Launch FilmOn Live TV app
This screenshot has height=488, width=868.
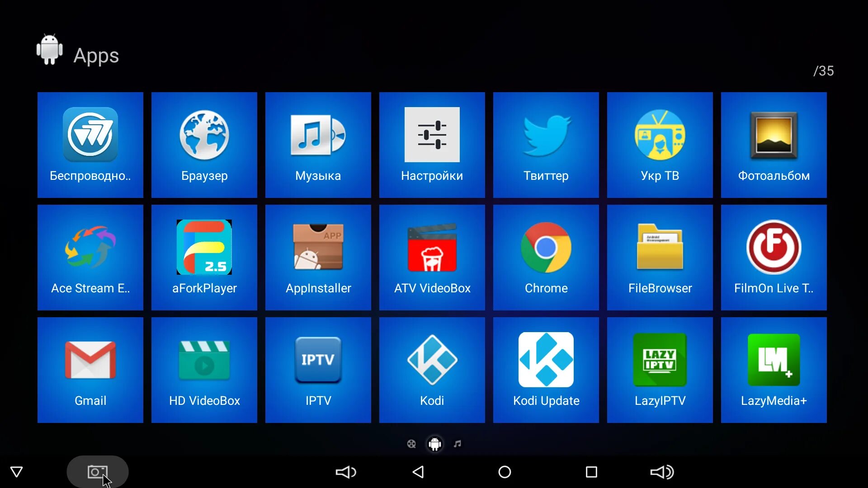pyautogui.click(x=773, y=258)
